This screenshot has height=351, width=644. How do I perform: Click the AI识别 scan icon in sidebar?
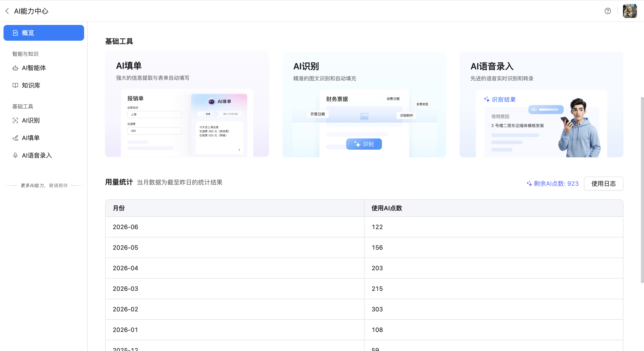click(15, 120)
